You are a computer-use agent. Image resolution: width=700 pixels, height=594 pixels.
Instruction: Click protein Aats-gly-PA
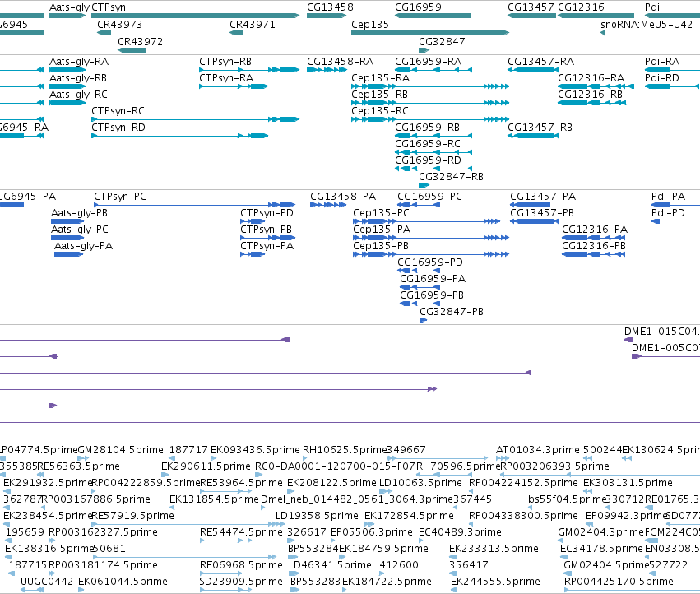pyautogui.click(x=69, y=254)
